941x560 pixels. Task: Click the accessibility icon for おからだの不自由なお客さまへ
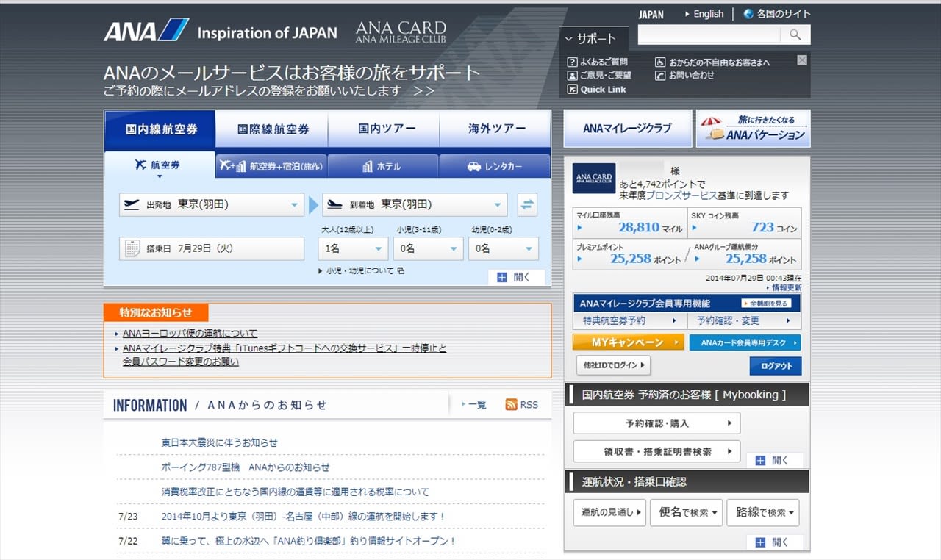point(660,62)
